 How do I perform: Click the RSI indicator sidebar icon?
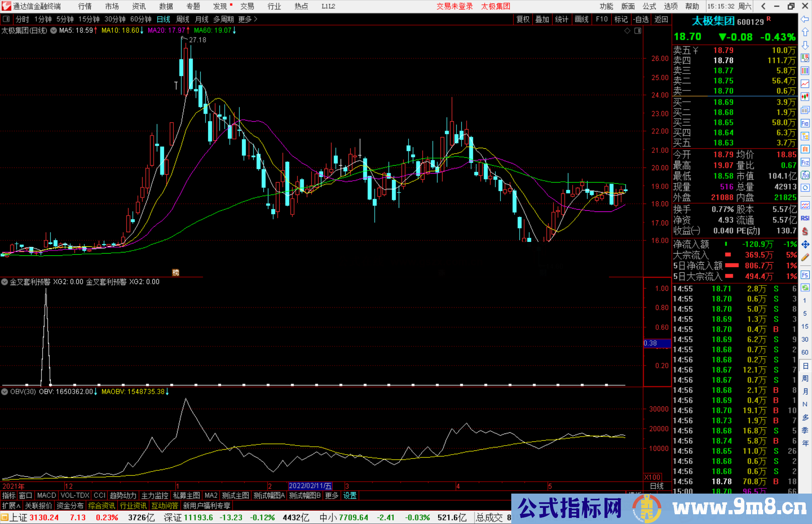click(805, 218)
